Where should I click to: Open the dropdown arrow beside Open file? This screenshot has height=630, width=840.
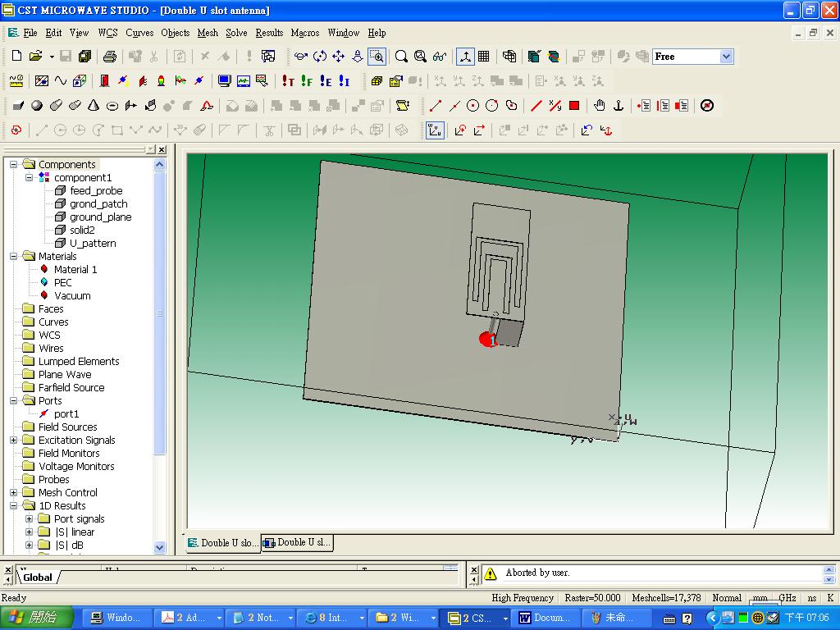(x=52, y=57)
